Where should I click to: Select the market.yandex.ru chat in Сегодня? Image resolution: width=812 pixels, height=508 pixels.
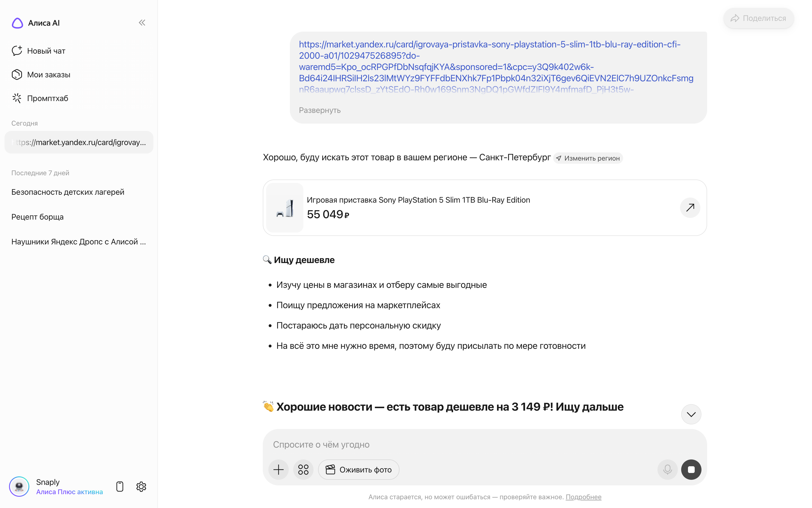coord(79,142)
